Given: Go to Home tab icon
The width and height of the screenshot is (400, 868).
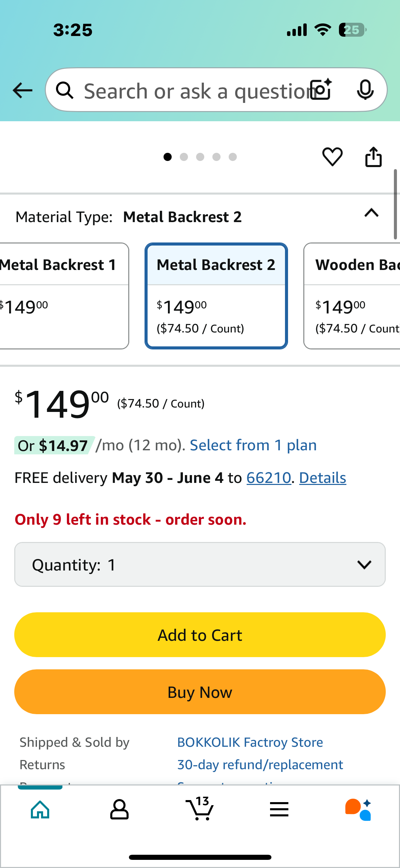Looking at the screenshot, I should coord(40,809).
